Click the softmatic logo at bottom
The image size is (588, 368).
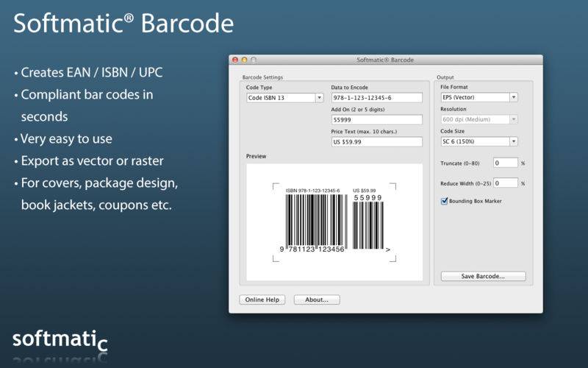[x=60, y=340]
